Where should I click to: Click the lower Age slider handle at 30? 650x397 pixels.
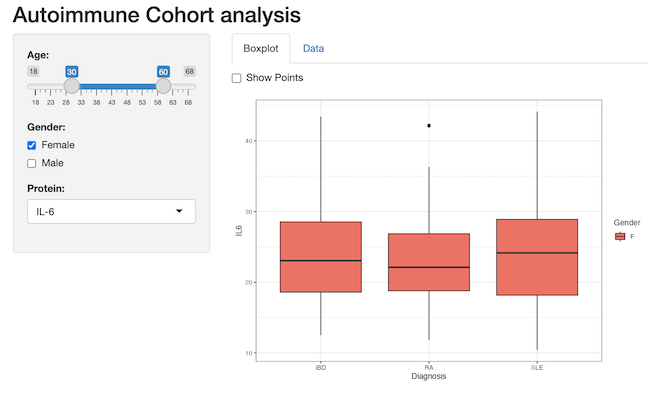72,86
